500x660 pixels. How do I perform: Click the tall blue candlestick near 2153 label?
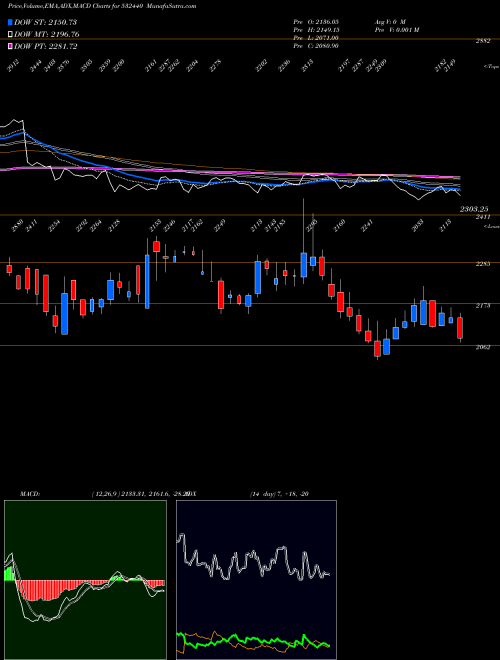point(147,281)
